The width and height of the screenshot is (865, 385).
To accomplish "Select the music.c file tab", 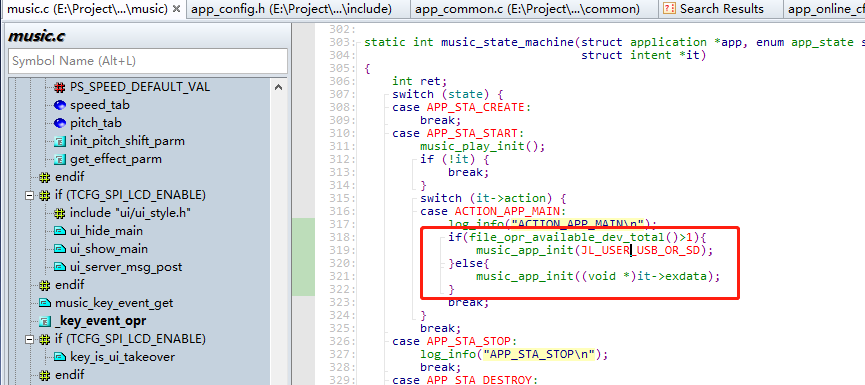I will pos(87,9).
